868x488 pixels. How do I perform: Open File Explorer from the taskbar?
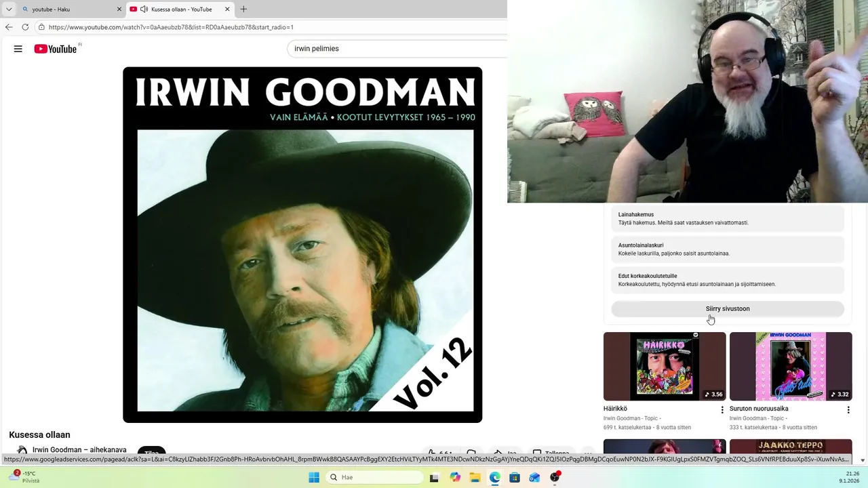coord(475,477)
